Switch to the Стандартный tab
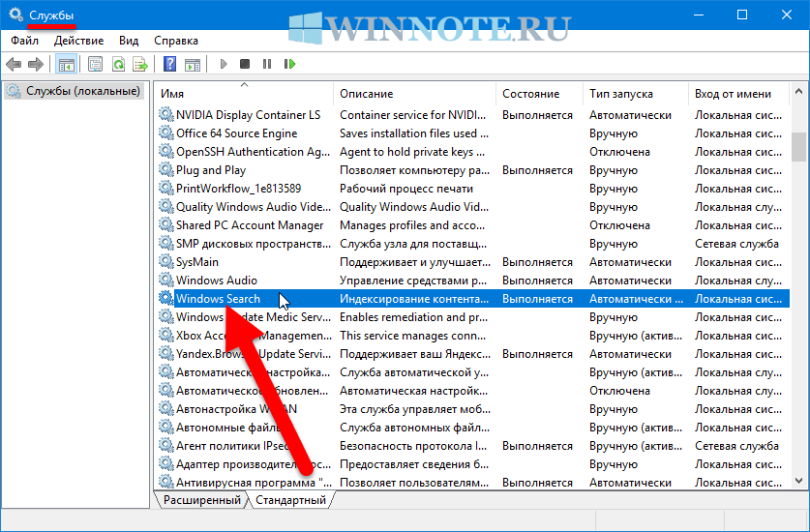The width and height of the screenshot is (810, 532). coord(290,500)
